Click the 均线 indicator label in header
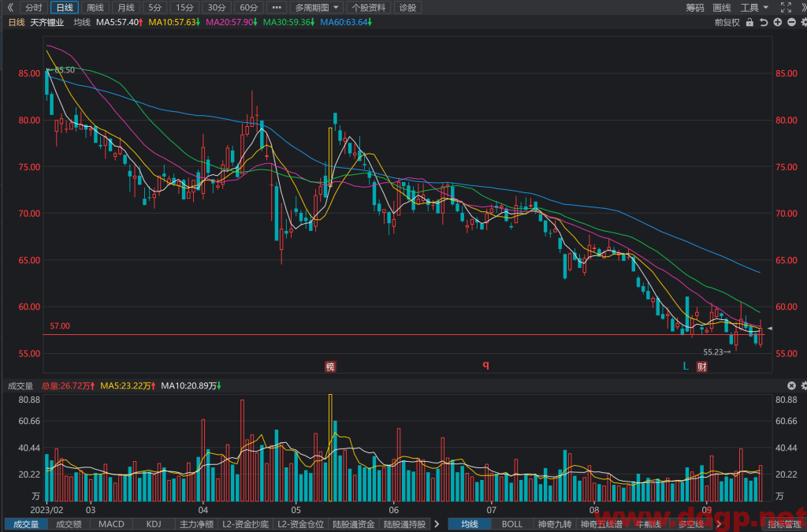Image resolution: width=807 pixels, height=532 pixels. (x=82, y=22)
